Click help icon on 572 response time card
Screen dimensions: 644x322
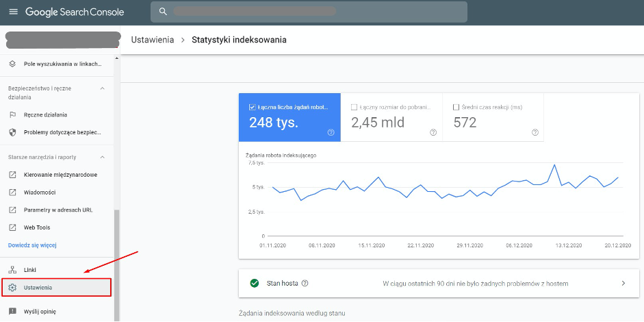tap(534, 132)
